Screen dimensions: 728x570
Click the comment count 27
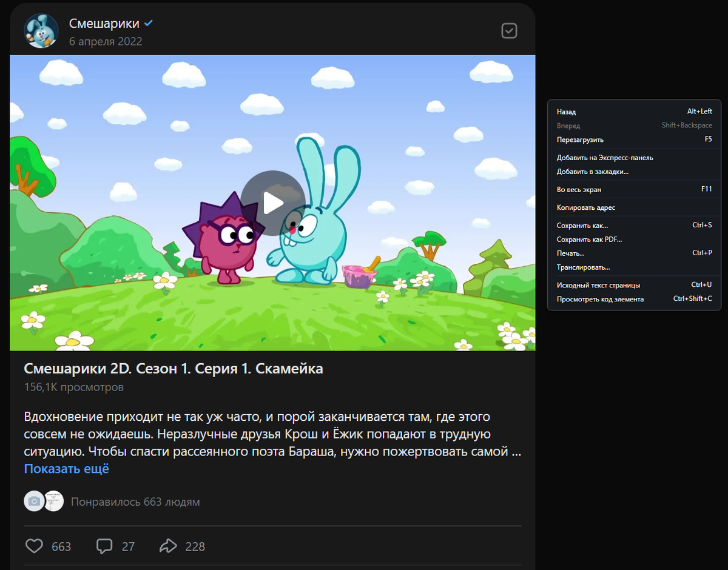128,546
